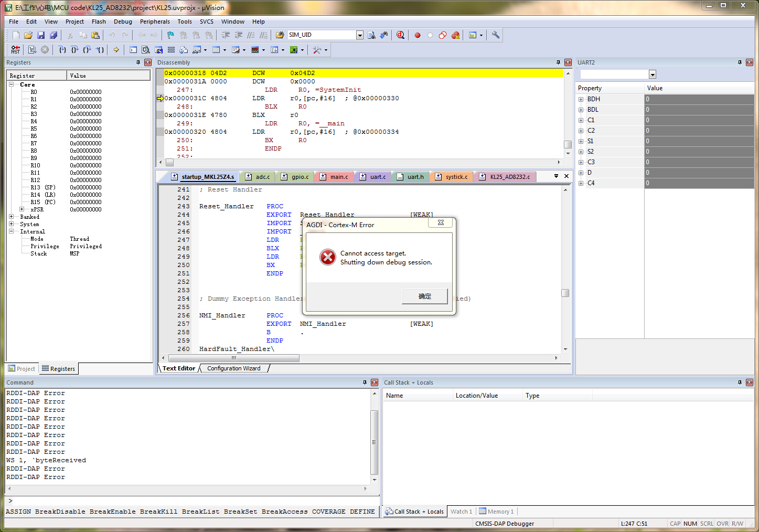The height and width of the screenshot is (532, 759).
Task: Toggle the Command panel pin
Action: coord(365,382)
